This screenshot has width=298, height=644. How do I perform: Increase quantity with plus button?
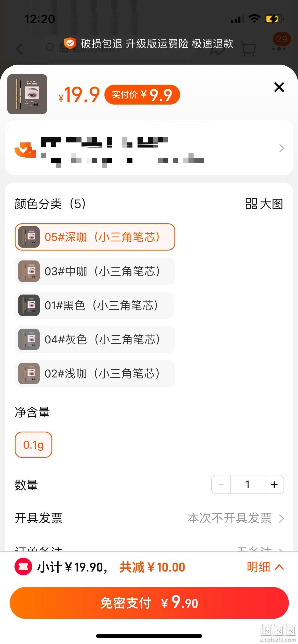pos(274,484)
